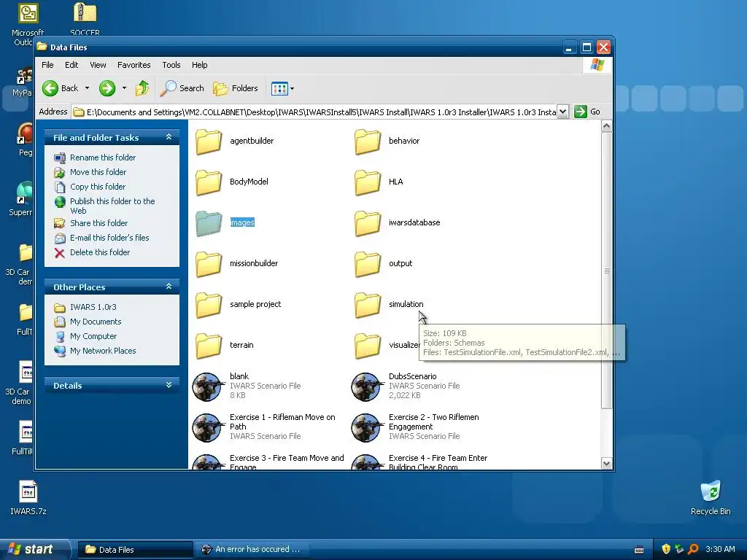Click the green Forward arrow
747x560 pixels.
107,88
